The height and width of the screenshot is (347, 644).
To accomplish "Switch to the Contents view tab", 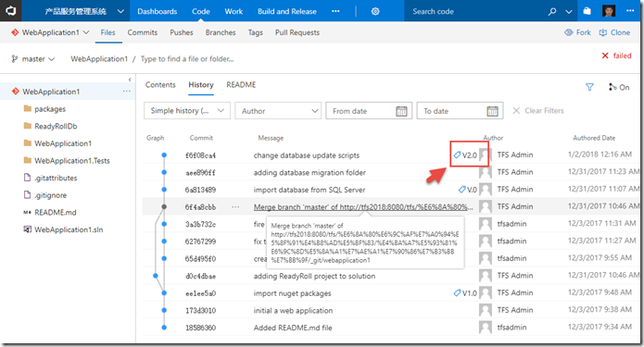I will pyautogui.click(x=160, y=85).
